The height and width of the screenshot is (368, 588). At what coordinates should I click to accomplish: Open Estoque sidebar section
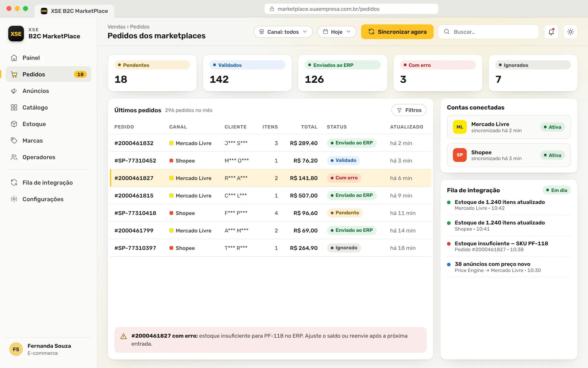pyautogui.click(x=48, y=124)
